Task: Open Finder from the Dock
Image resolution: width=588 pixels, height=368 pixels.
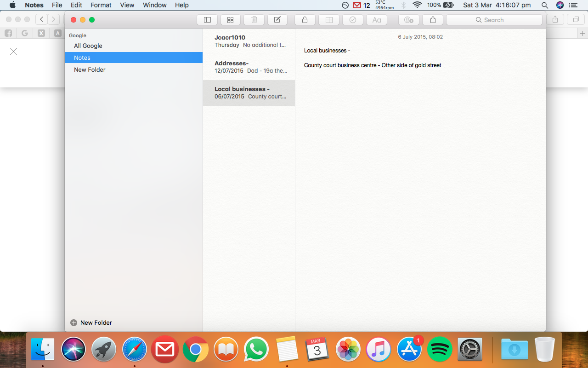Action: (x=43, y=349)
